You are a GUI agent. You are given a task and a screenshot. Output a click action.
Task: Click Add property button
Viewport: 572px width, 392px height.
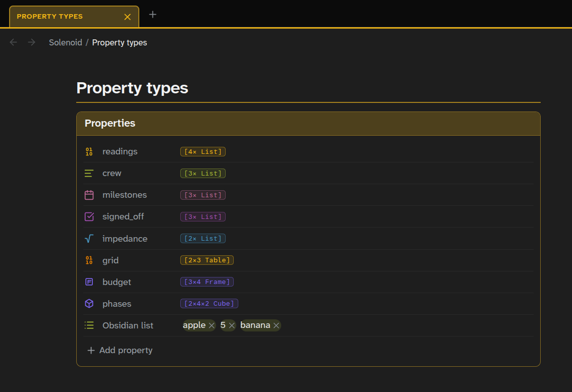pos(120,350)
